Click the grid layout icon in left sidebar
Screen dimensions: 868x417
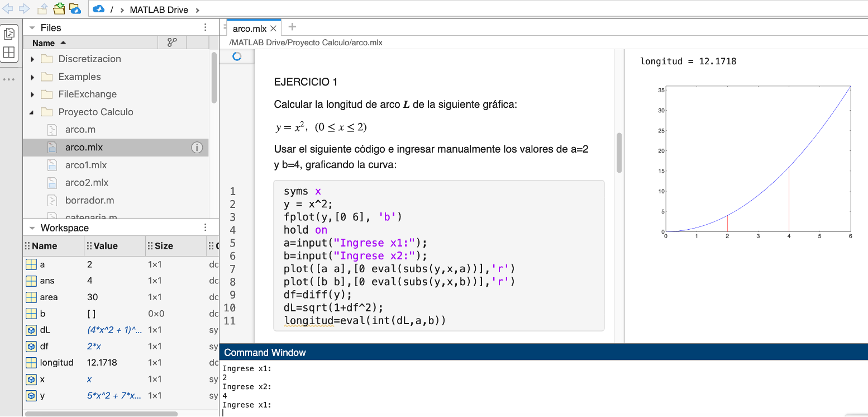click(9, 52)
